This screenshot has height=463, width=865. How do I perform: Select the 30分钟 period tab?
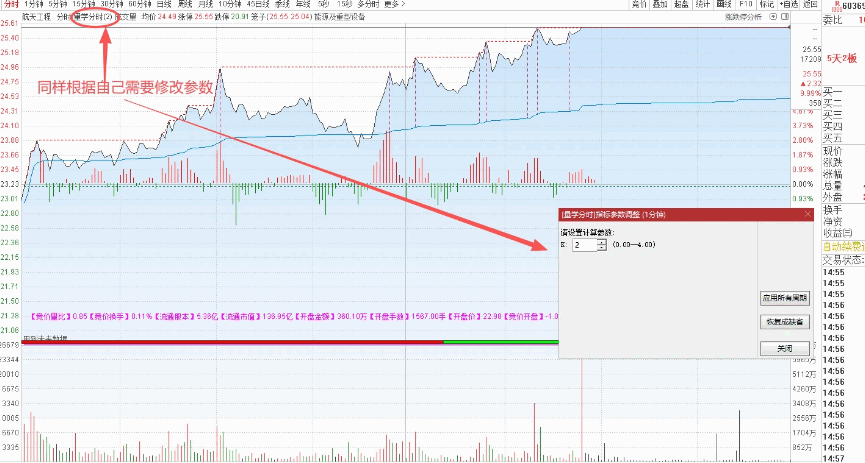pos(112,4)
